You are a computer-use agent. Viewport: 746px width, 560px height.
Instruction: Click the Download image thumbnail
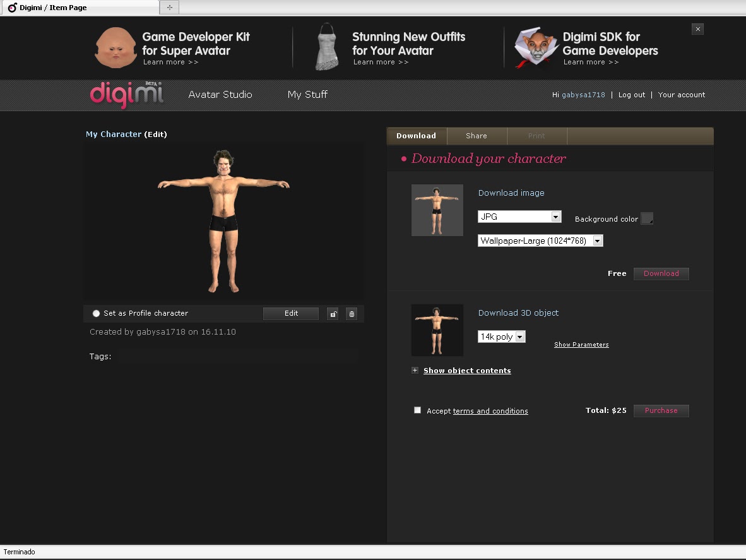pos(437,210)
